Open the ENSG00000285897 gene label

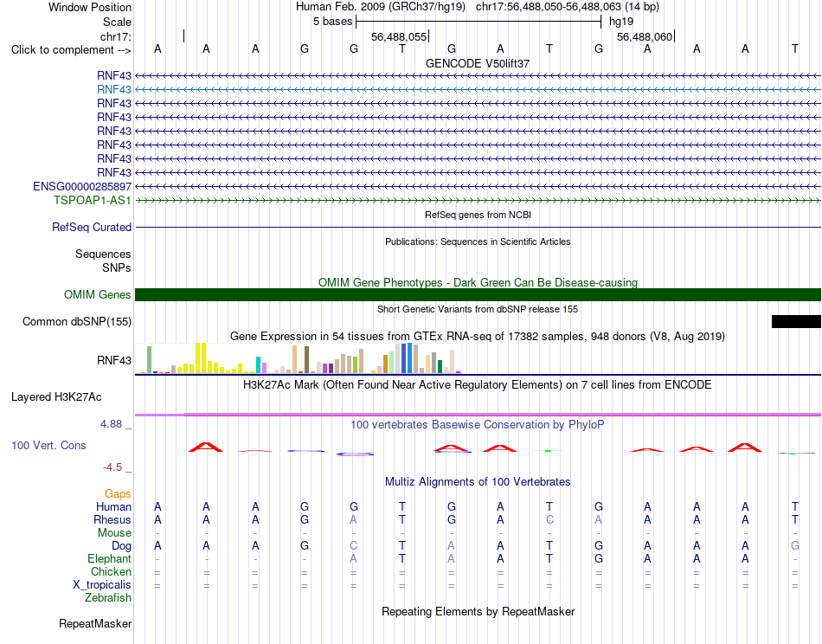(x=82, y=186)
